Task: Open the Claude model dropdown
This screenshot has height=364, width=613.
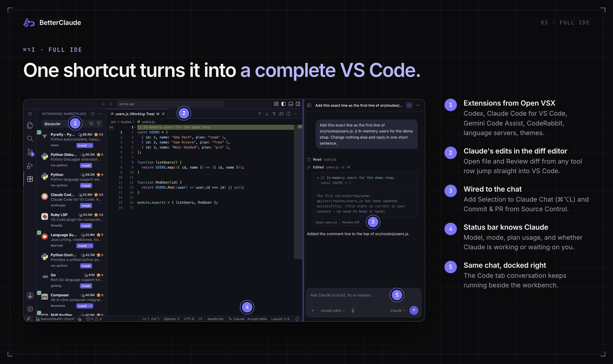Action: pyautogui.click(x=398, y=310)
